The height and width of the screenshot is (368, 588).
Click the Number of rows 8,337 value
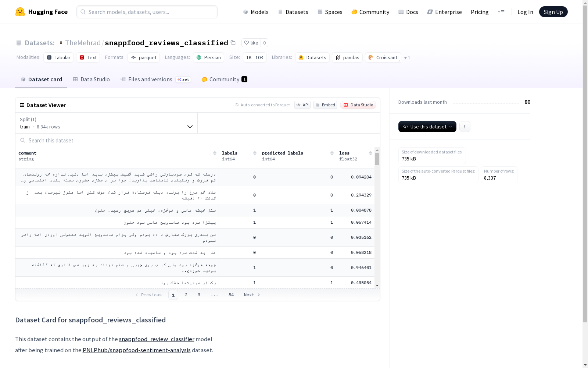pos(490,178)
